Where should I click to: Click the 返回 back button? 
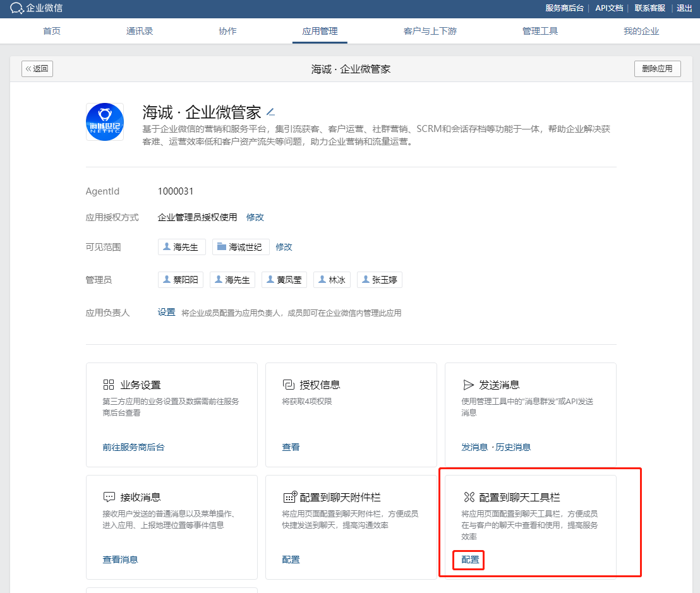(37, 69)
